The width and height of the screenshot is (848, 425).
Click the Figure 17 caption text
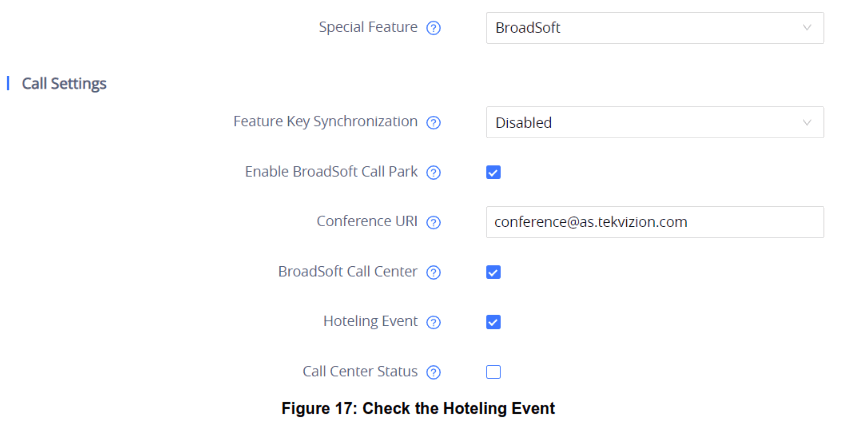(418, 408)
